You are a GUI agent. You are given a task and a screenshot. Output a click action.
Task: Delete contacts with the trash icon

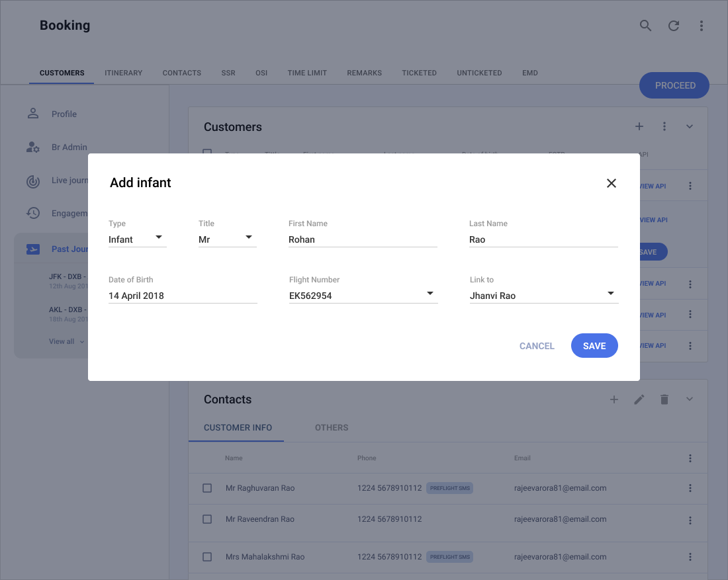[x=664, y=399]
